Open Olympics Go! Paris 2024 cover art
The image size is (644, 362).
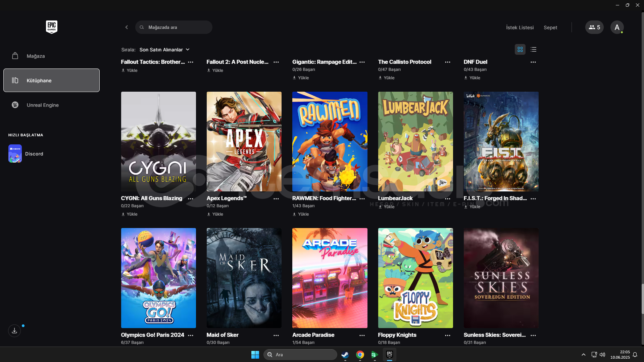158,278
